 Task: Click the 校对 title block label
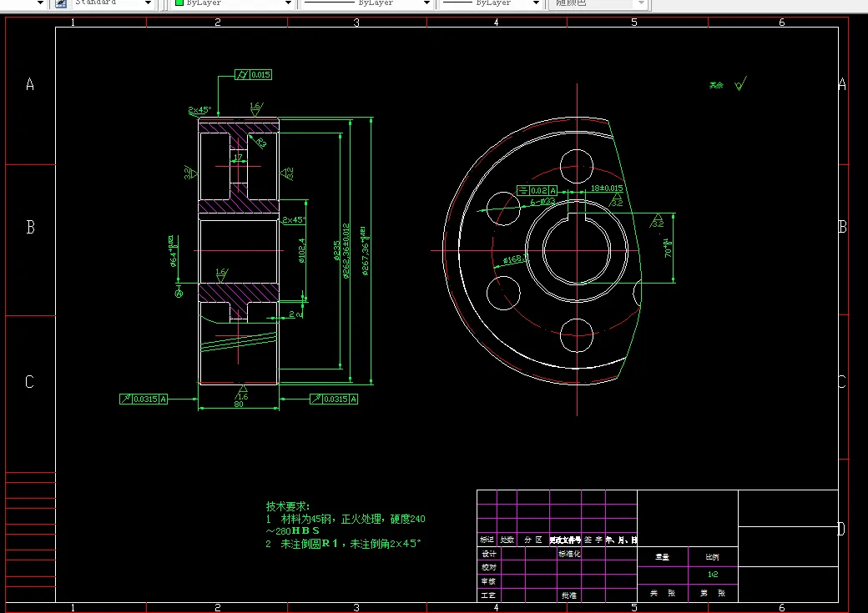tap(489, 568)
